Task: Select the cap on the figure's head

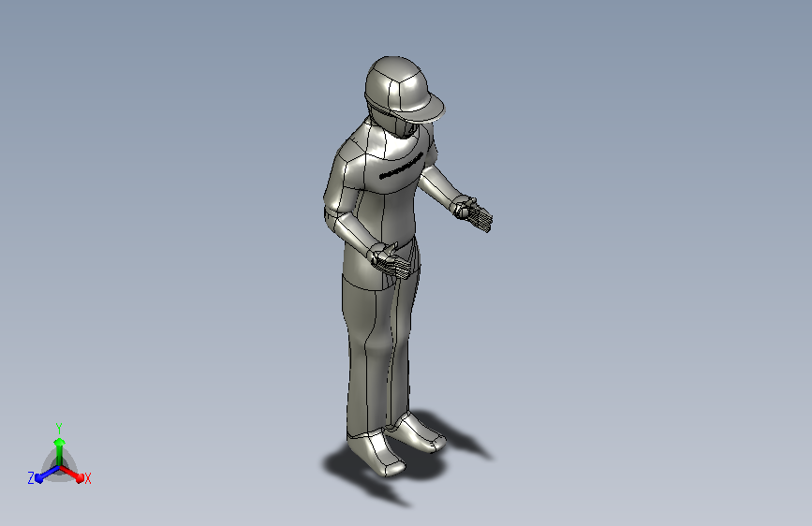Action: pos(403,89)
